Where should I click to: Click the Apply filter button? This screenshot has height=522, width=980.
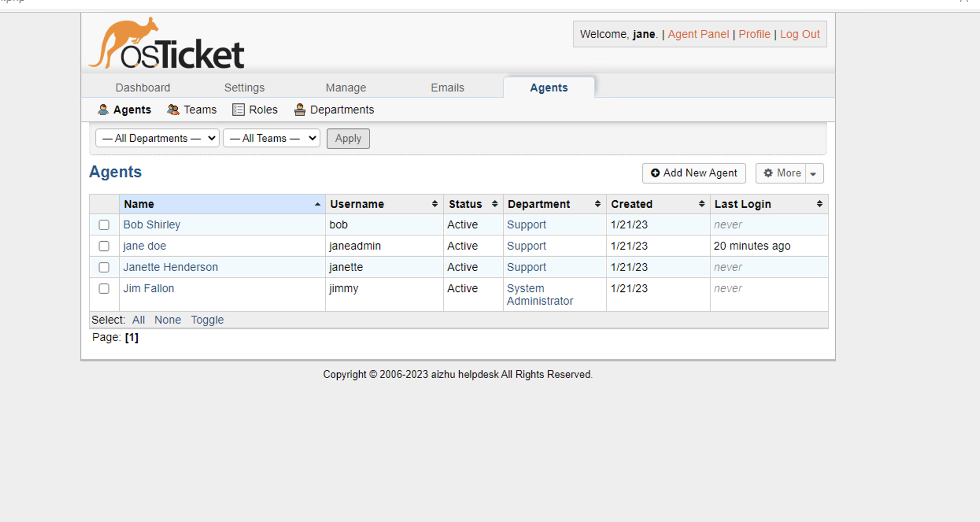(x=348, y=138)
